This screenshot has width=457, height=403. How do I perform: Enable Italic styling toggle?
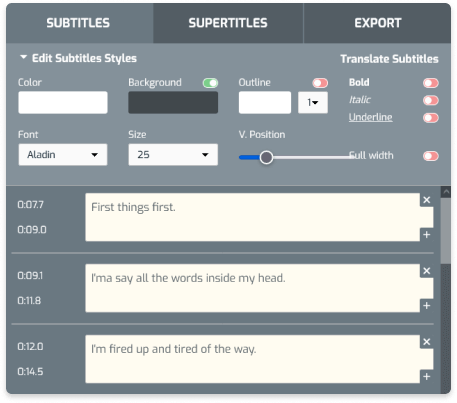tap(431, 100)
